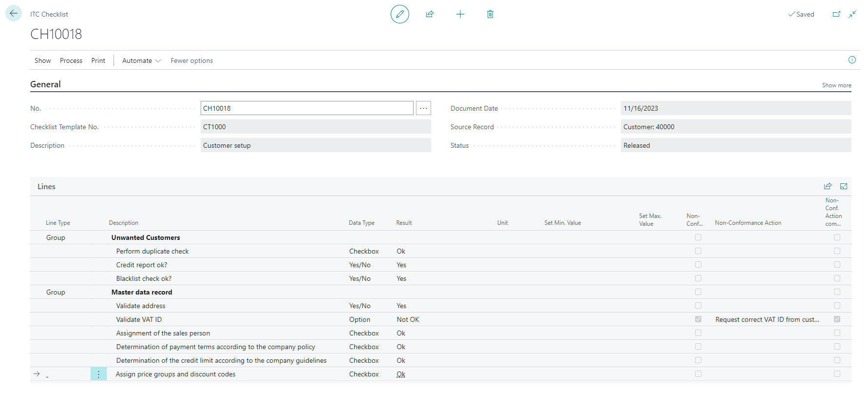This screenshot has height=393, width=868.
Task: Click the collapse page arrows icon
Action: 852,14
